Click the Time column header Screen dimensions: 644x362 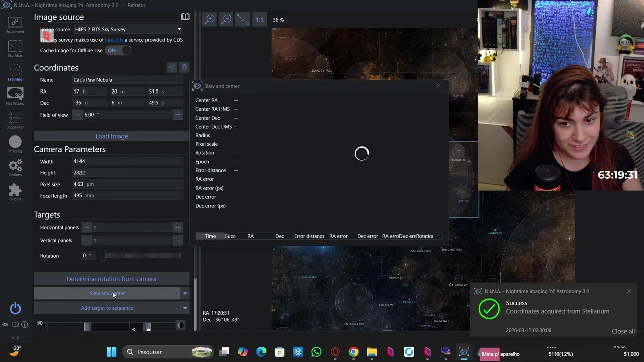210,236
